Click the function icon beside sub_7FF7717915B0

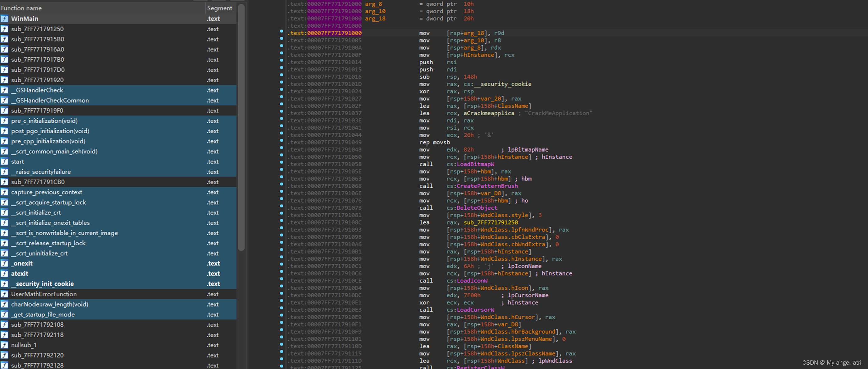pos(4,39)
